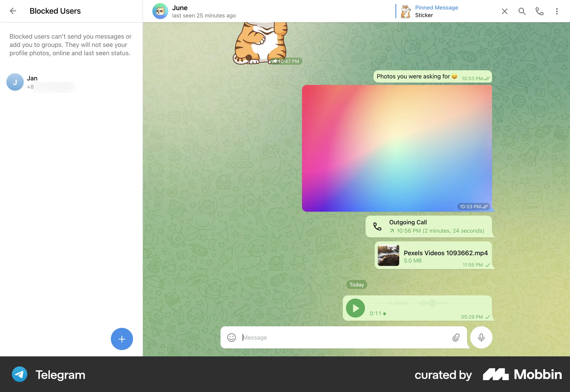Attach a file with the paperclip
This screenshot has width=570, height=392.
coord(456,337)
